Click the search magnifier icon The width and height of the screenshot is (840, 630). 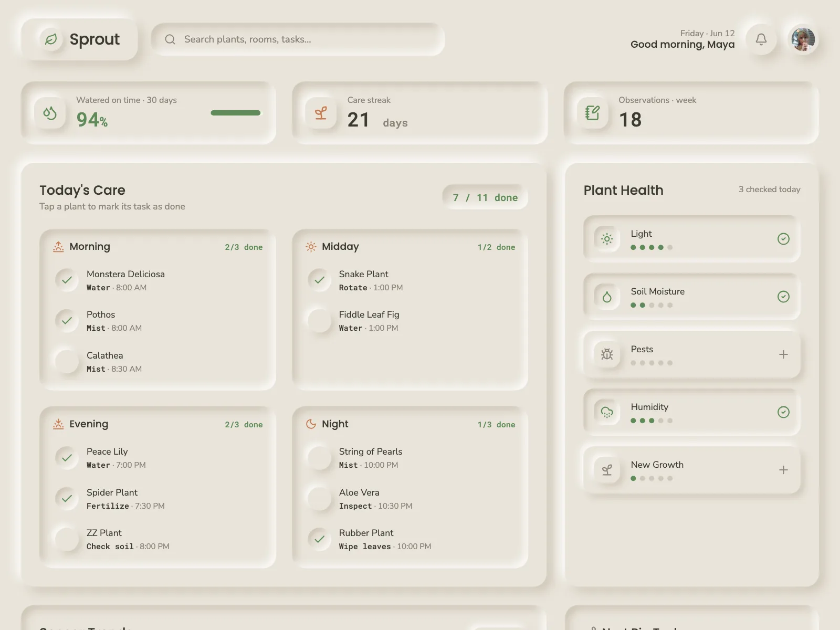(170, 39)
